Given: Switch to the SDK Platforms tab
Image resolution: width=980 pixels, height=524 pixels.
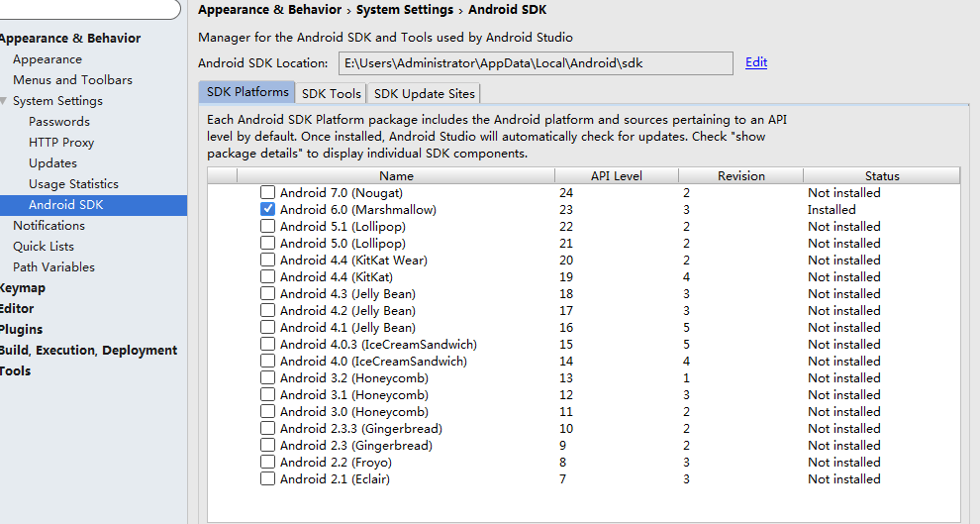Looking at the screenshot, I should coord(247,92).
